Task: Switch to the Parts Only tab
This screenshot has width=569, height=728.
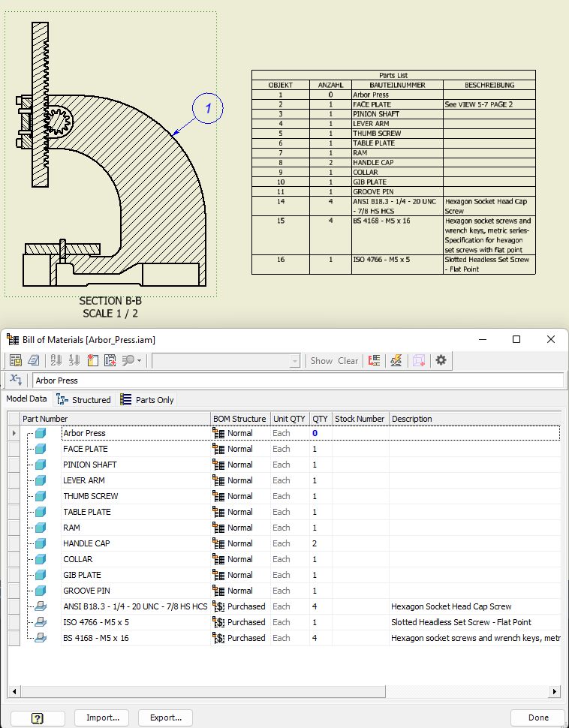Action: [x=147, y=400]
